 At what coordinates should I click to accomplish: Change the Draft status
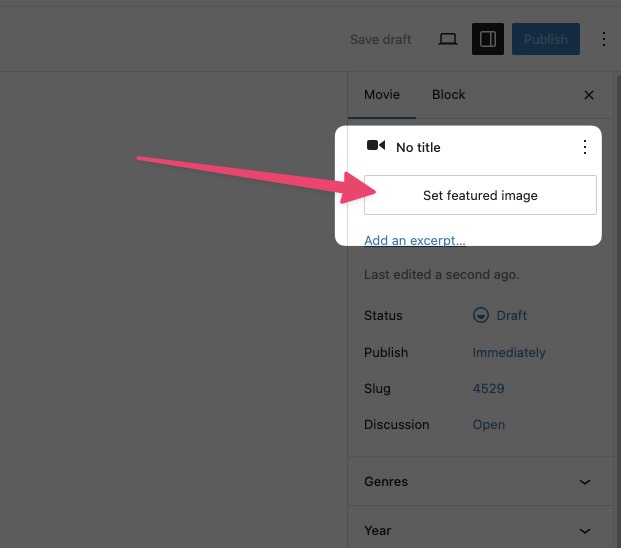(511, 315)
